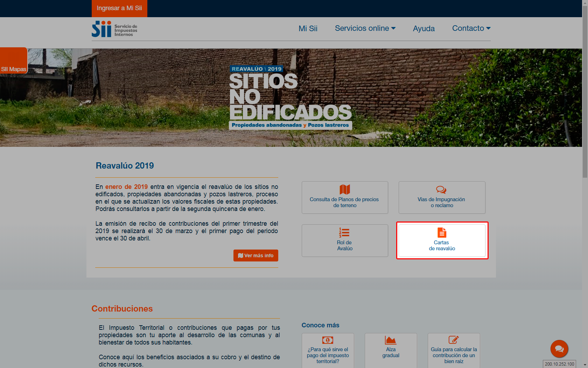Click the 200.10.252.100 IP address label
This screenshot has width=588, height=368.
(559, 364)
